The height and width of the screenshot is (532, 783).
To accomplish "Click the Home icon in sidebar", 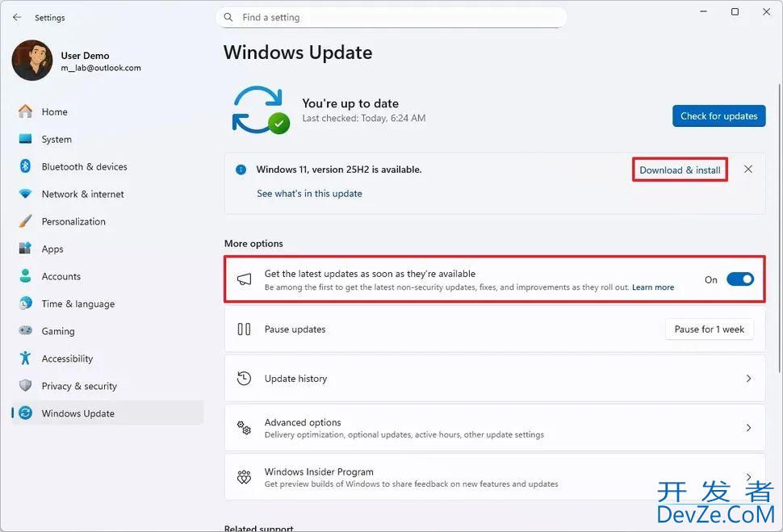I will pyautogui.click(x=26, y=112).
